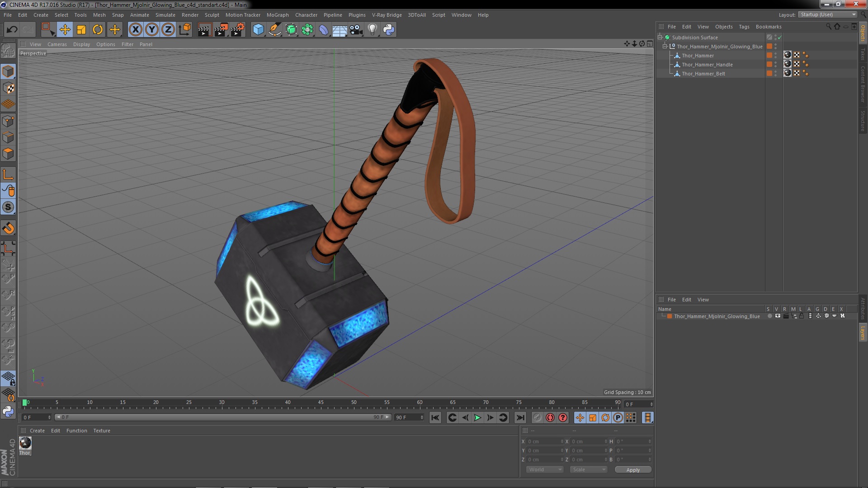Select Thor_Hammer object in Object Manager
Screen dimensions: 868x488
(x=698, y=56)
